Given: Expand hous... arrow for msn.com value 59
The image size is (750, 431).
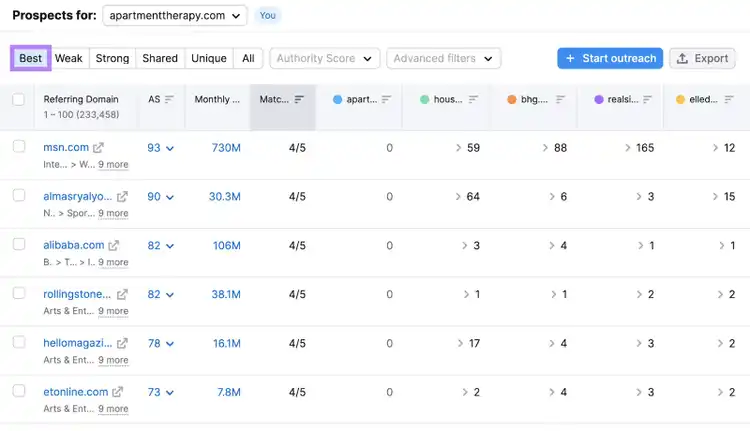Looking at the screenshot, I should [458, 148].
